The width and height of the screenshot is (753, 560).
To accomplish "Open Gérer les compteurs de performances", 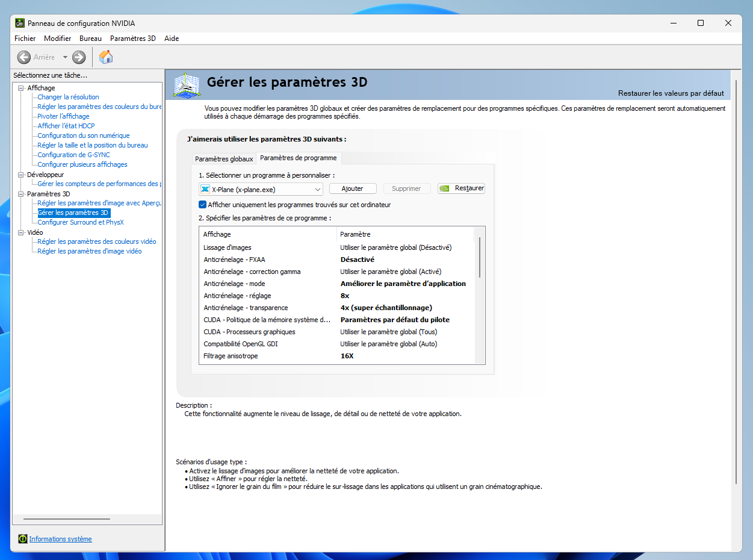I will 99,184.
